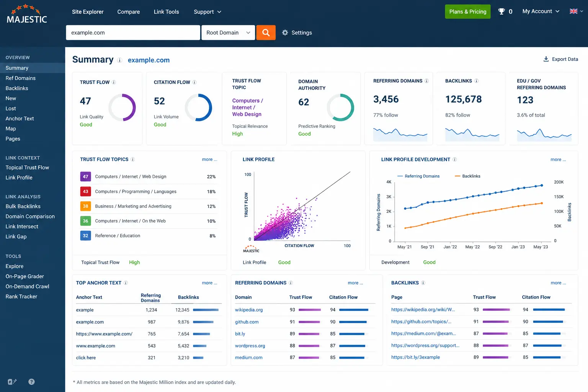The height and width of the screenshot is (392, 588).
Task: Open On-Page Grader tool
Action: pyautogui.click(x=24, y=276)
